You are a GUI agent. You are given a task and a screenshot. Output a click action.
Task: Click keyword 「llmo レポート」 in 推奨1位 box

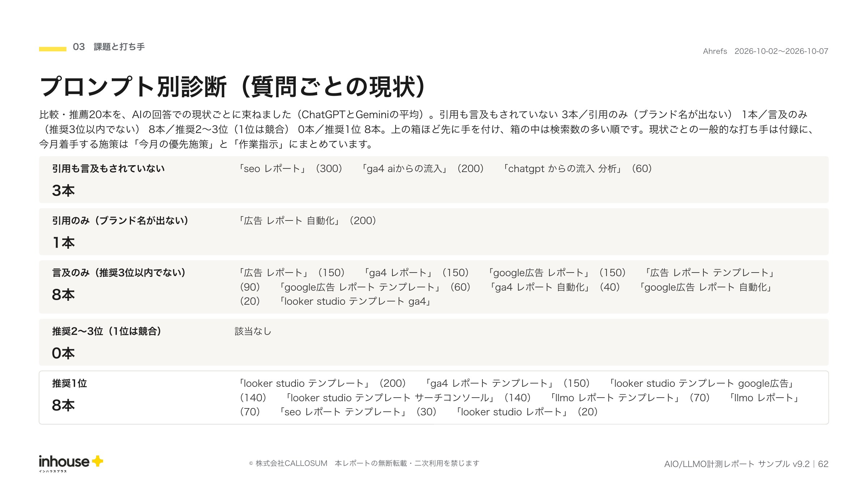click(x=765, y=398)
